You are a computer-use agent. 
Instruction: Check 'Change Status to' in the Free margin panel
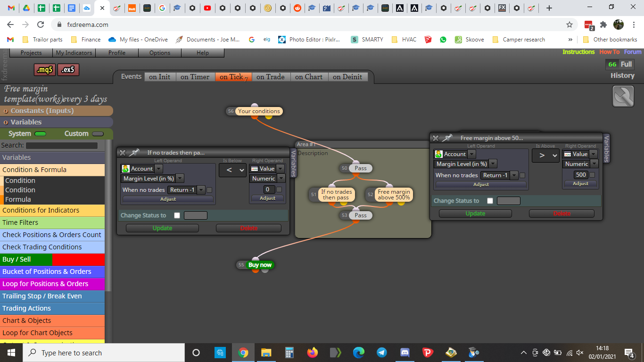point(490,201)
